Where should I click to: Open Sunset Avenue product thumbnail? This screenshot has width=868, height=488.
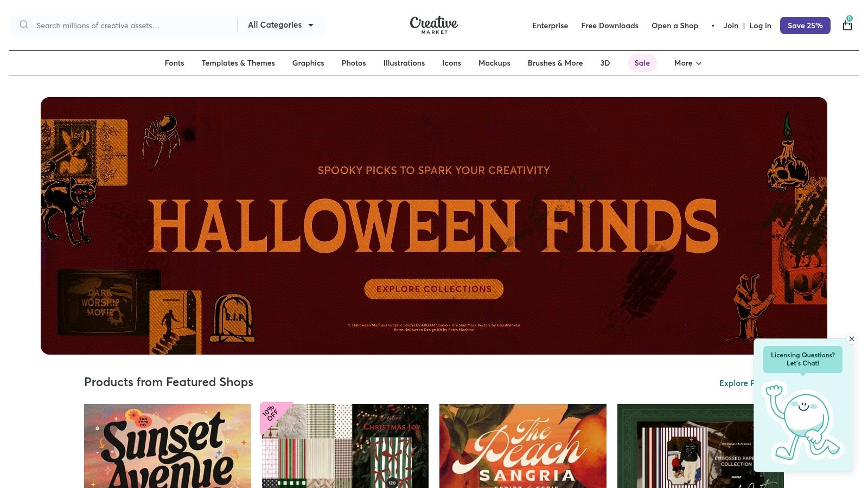pos(168,446)
